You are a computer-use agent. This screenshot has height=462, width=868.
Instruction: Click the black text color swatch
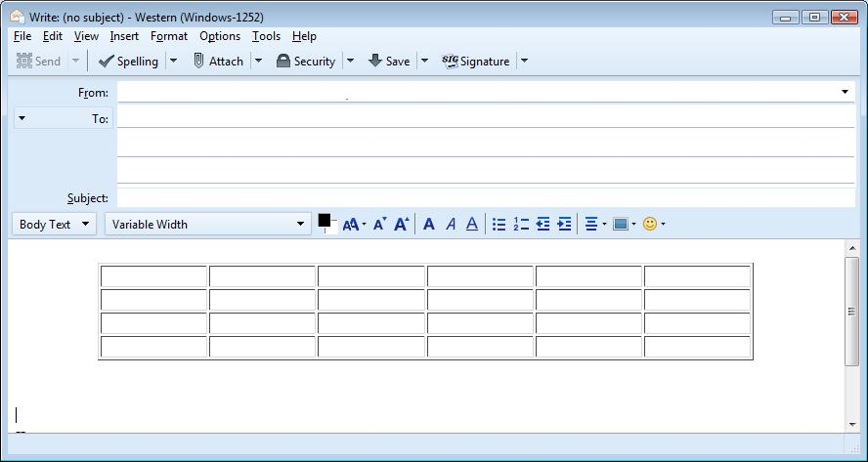click(x=325, y=220)
